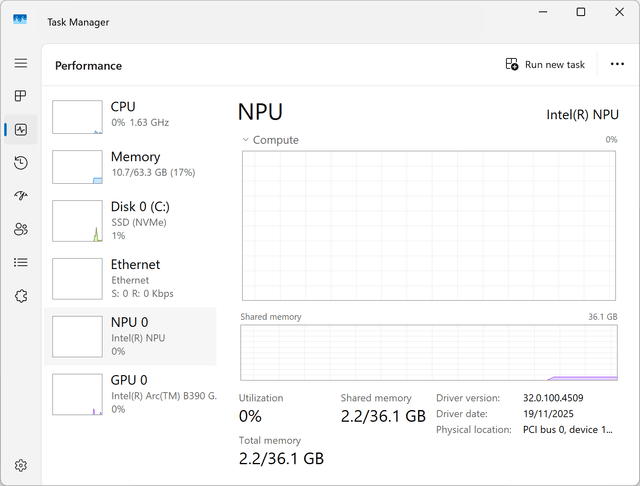This screenshot has height=486, width=640.
Task: Select GPU 0 entry
Action: point(130,395)
